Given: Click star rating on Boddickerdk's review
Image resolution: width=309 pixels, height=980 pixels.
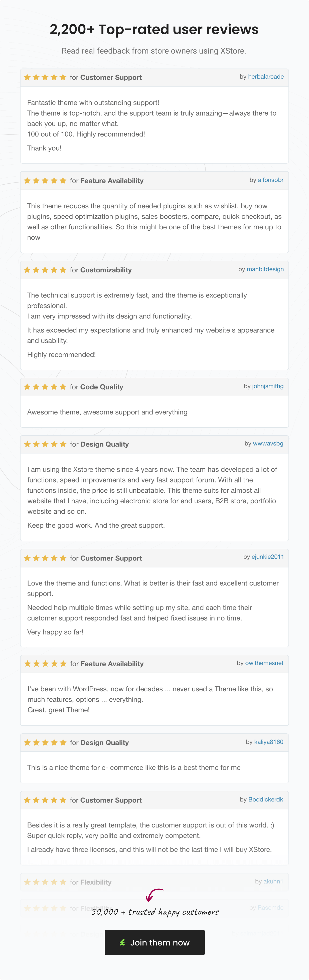Looking at the screenshot, I should point(45,800).
